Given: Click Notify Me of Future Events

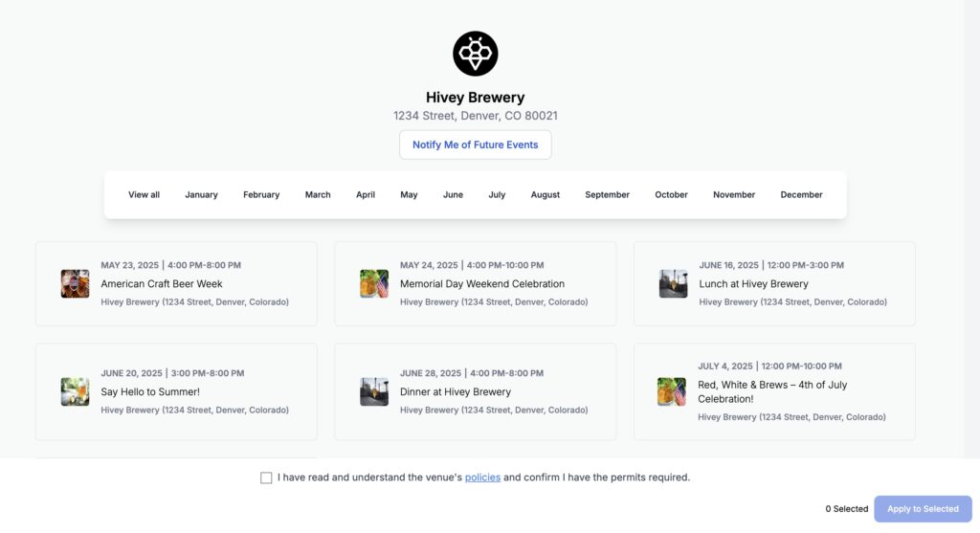Looking at the screenshot, I should [x=475, y=144].
